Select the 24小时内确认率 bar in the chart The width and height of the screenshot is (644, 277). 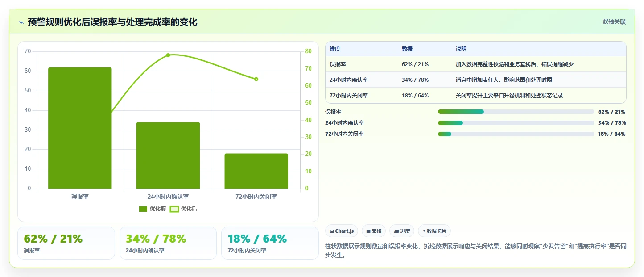click(x=168, y=155)
